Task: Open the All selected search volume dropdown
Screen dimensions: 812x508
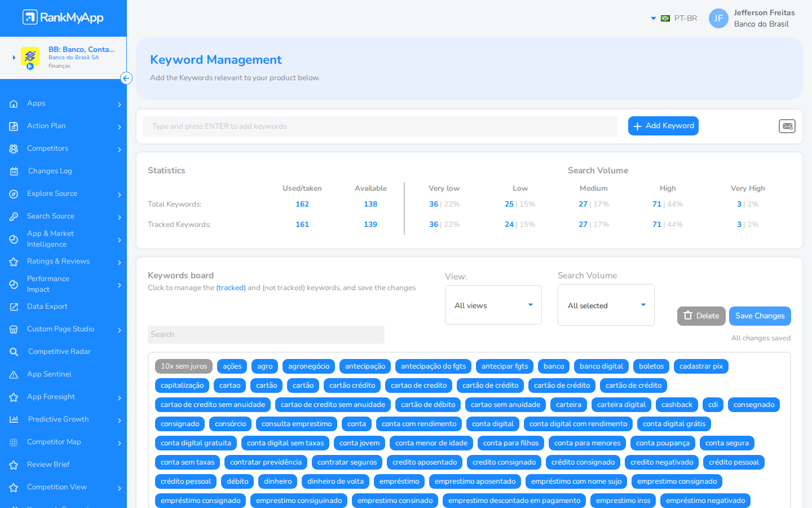Action: 606,305
